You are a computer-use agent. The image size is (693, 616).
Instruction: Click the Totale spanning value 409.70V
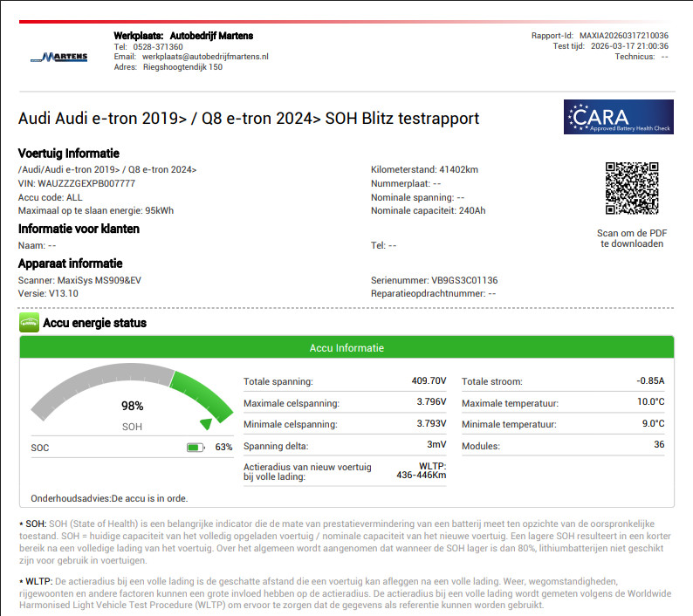[430, 381]
